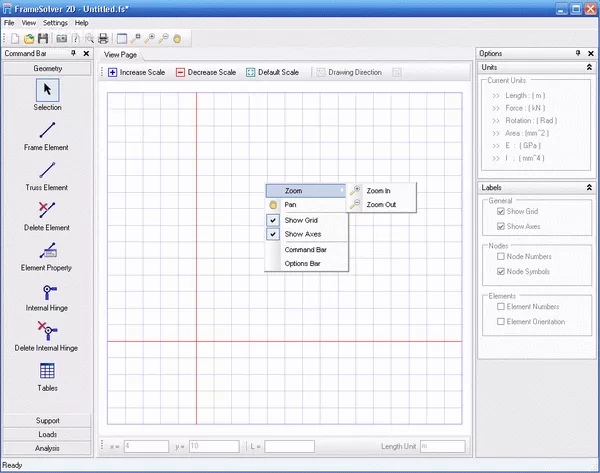Click the camera snapshot toolbar icon
This screenshot has height=473, width=600.
click(x=62, y=39)
